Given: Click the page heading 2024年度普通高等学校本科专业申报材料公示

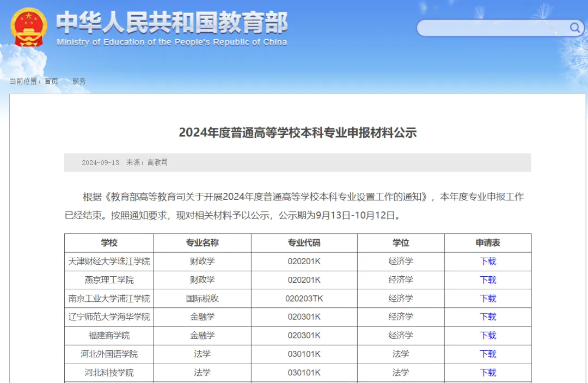Looking at the screenshot, I should pos(297,132).
